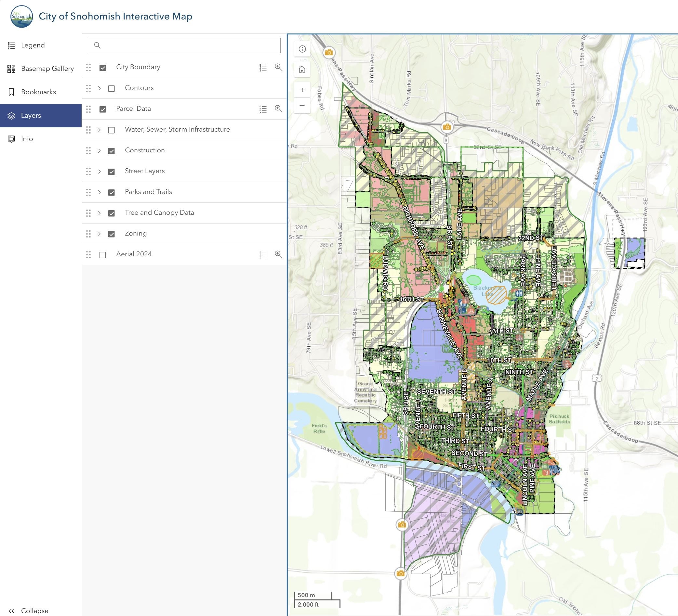Enable the Contours layer
678x616 pixels.
point(111,88)
